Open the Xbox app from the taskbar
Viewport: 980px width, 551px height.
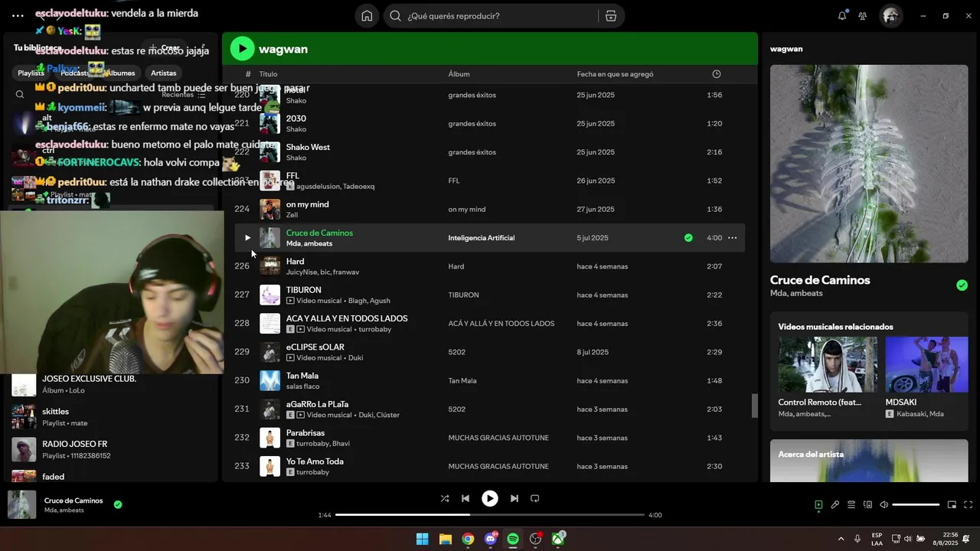click(x=558, y=539)
